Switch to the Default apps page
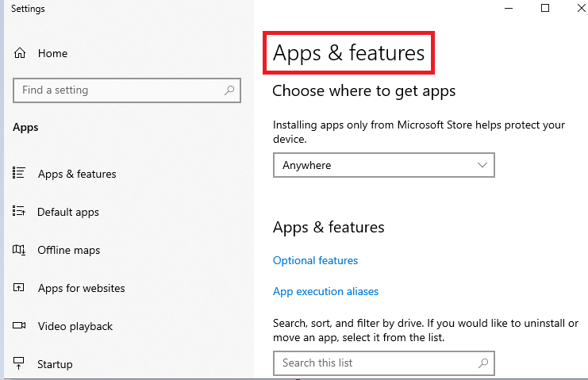Screen dimensions: 588x380 pyautogui.click(x=68, y=212)
